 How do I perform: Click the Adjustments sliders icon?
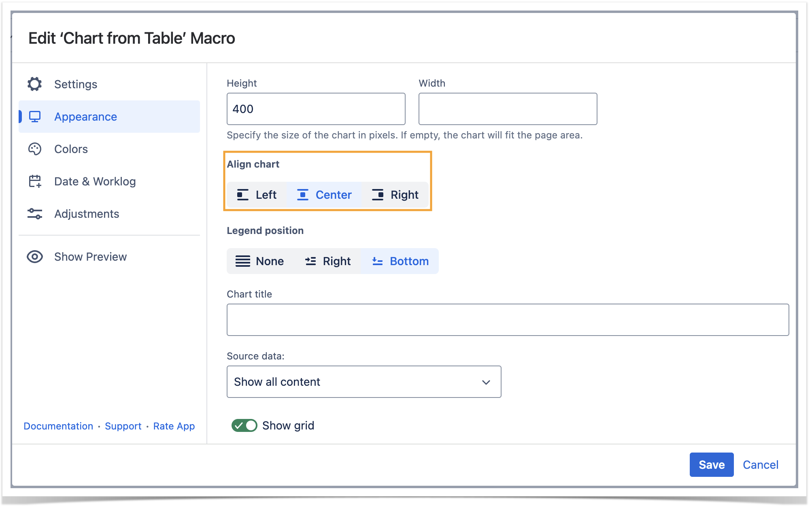click(x=35, y=214)
